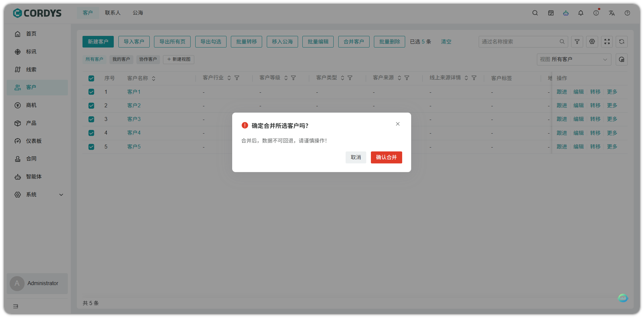This screenshot has width=644, height=318.
Task: Open the notification bell icon
Action: [x=581, y=13]
